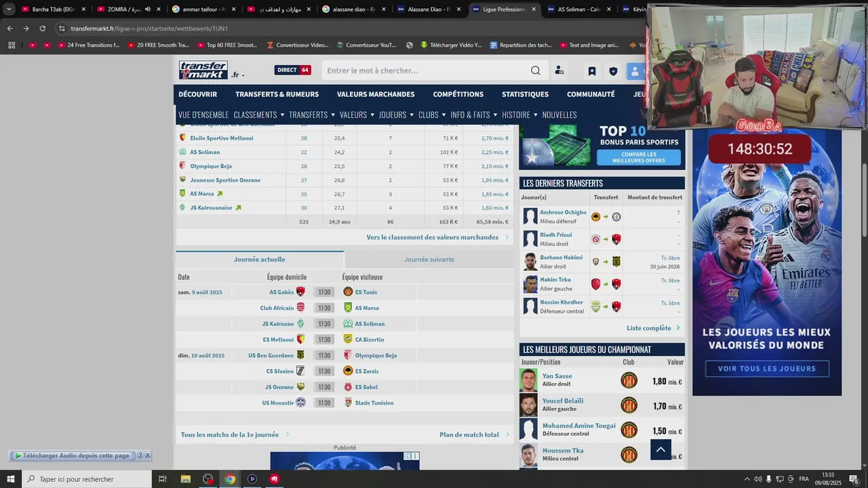Click the browser reload button
Image resolution: width=868 pixels, height=488 pixels.
[42, 28]
